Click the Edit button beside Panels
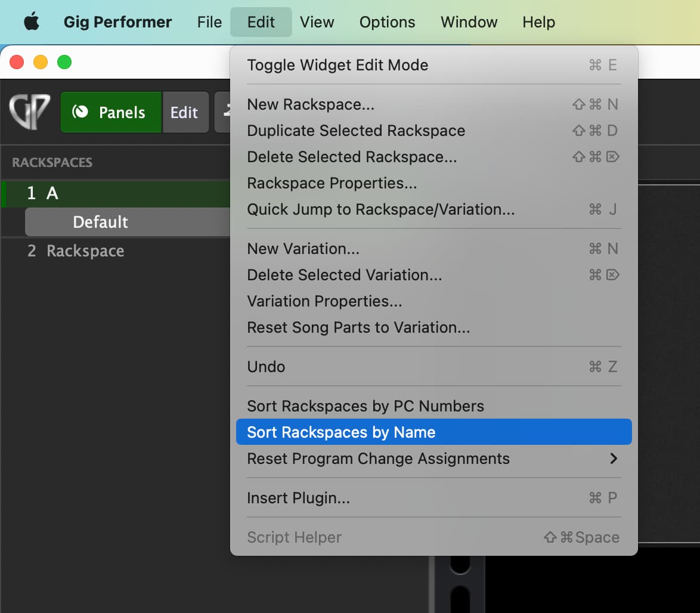The image size is (700, 613). [184, 112]
